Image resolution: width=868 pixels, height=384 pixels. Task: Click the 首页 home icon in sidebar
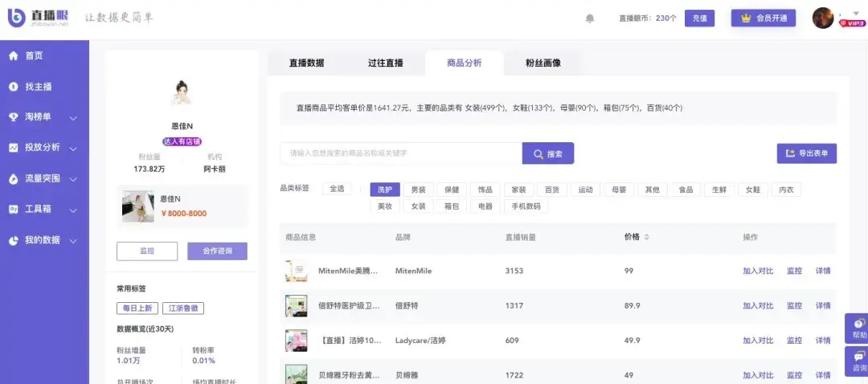[14, 55]
